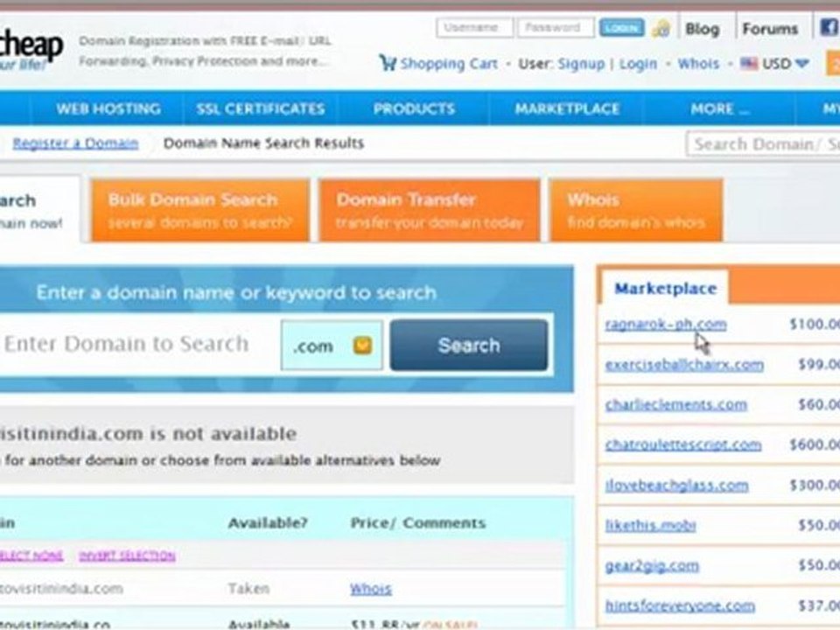Screen dimensions: 840x630
Task: Open hintsforeveryone.com marketplace listing
Action: click(680, 605)
